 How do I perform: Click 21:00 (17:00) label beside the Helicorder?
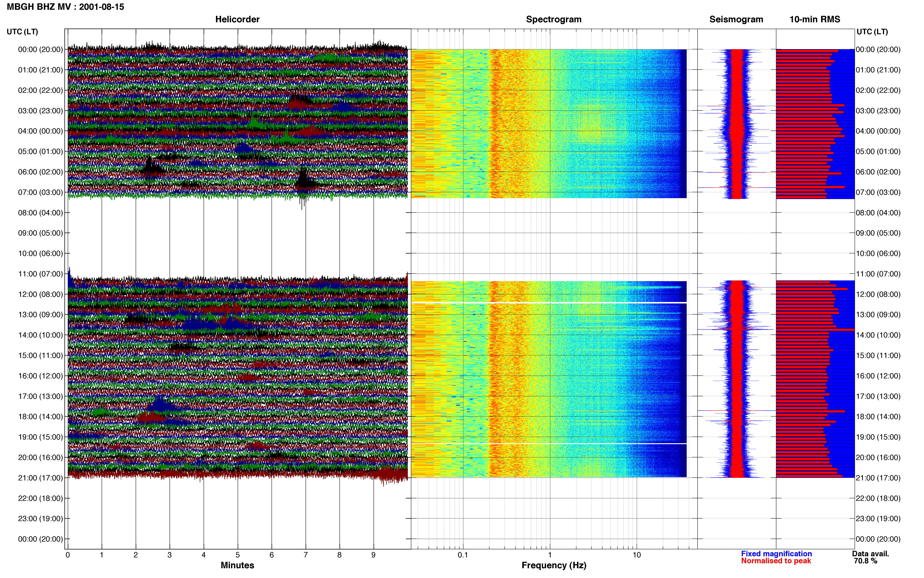pyautogui.click(x=40, y=478)
